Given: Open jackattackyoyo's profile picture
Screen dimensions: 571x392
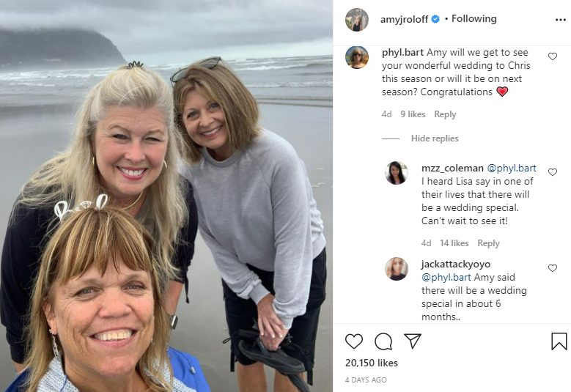Looking at the screenshot, I should [397, 269].
